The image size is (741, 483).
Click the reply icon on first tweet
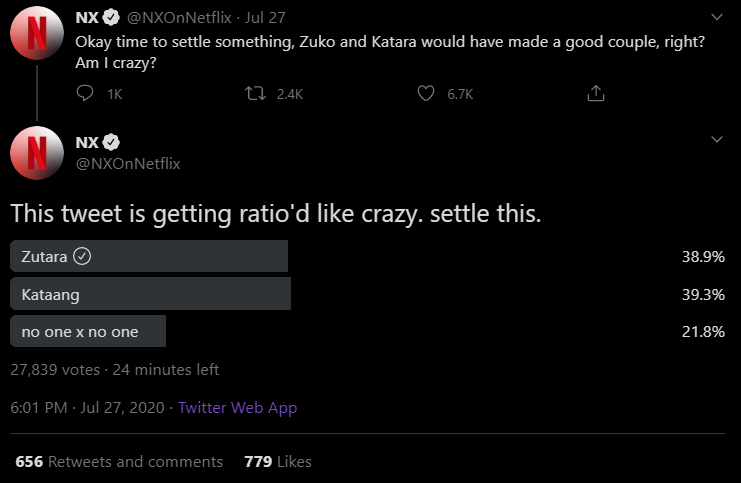[x=85, y=93]
